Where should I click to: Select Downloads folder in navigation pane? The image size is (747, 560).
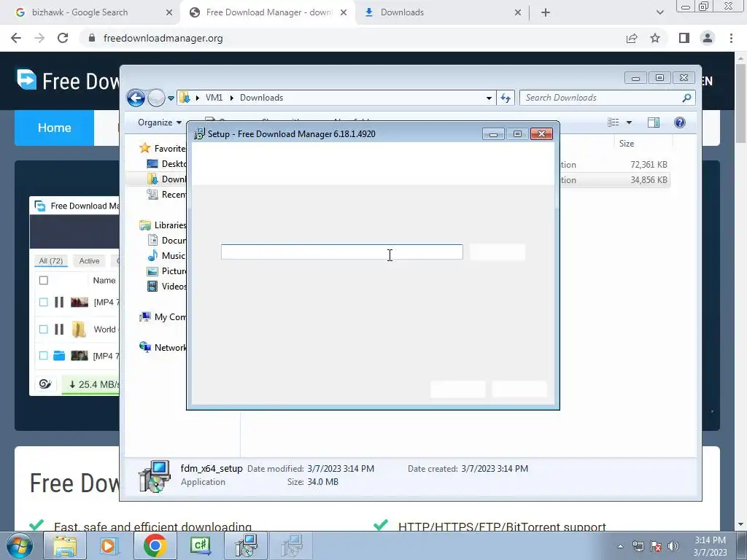coord(167,179)
